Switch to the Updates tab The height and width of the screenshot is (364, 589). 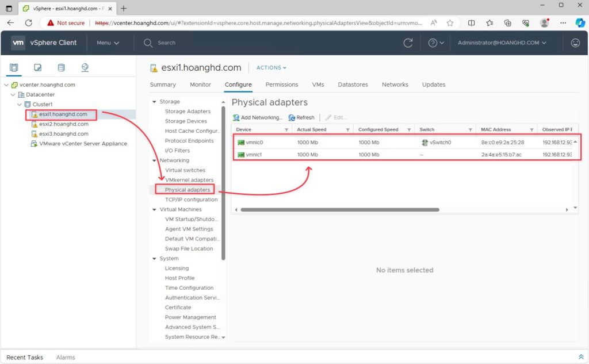click(434, 85)
